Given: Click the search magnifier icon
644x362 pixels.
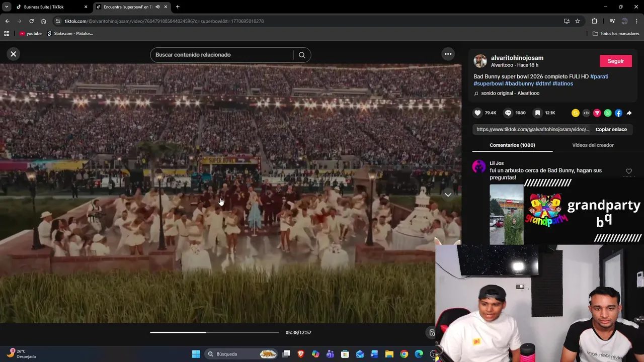Looking at the screenshot, I should (302, 55).
